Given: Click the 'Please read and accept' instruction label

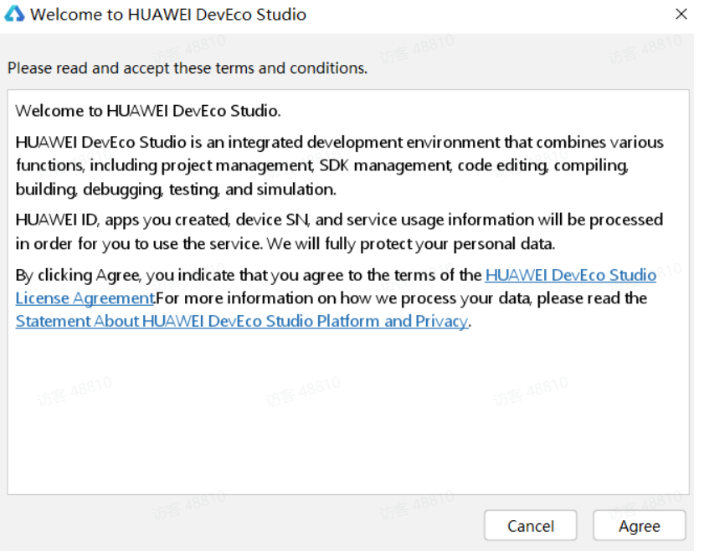Looking at the screenshot, I should pos(187,69).
